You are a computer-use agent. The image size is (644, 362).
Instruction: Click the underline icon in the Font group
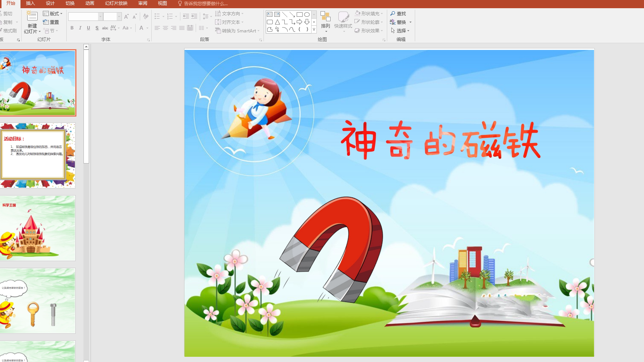pyautogui.click(x=88, y=28)
